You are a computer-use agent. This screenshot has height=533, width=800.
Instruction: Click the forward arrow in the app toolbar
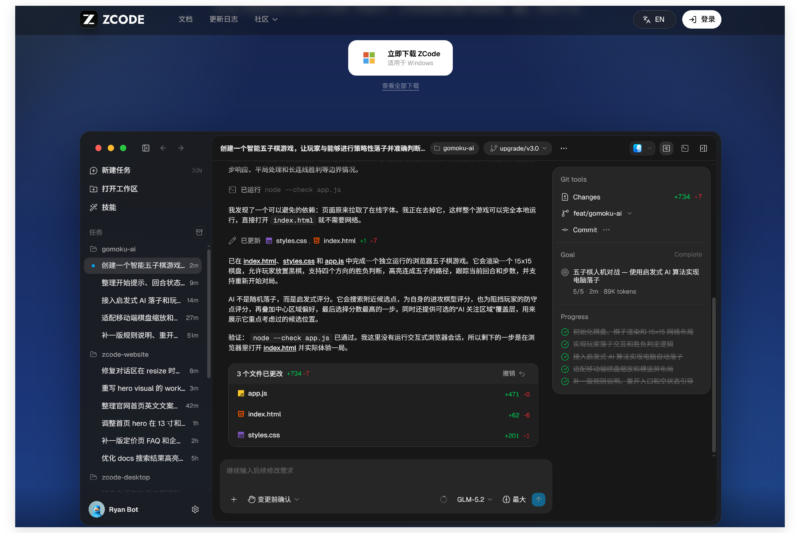coord(181,148)
